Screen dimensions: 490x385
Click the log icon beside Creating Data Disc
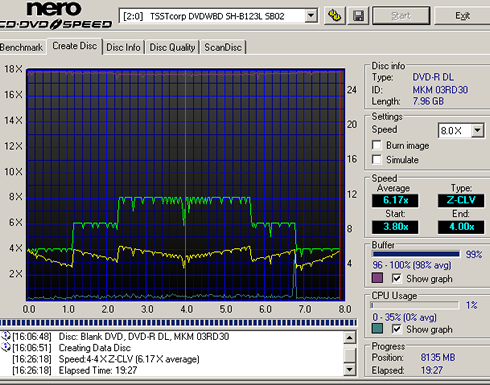point(6,347)
